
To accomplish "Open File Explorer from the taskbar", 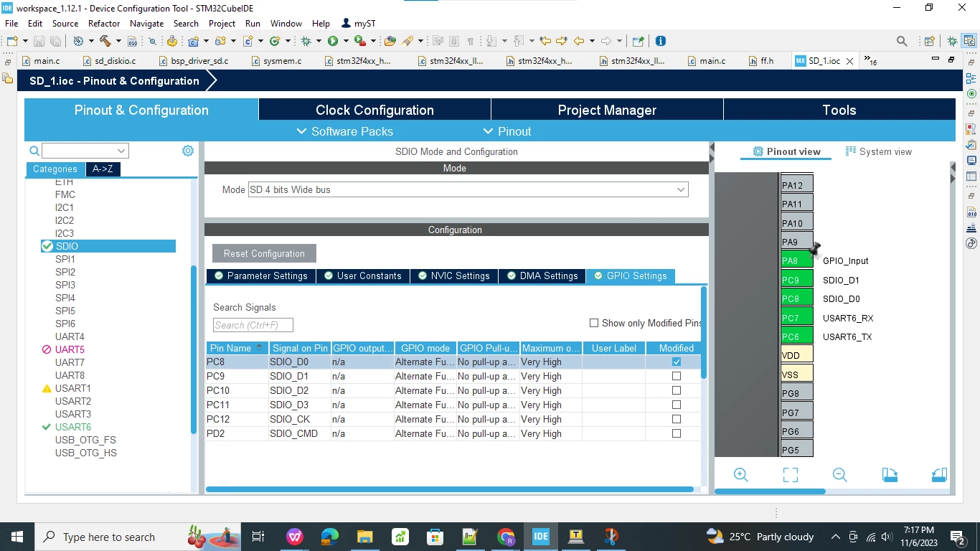I will click(x=364, y=537).
